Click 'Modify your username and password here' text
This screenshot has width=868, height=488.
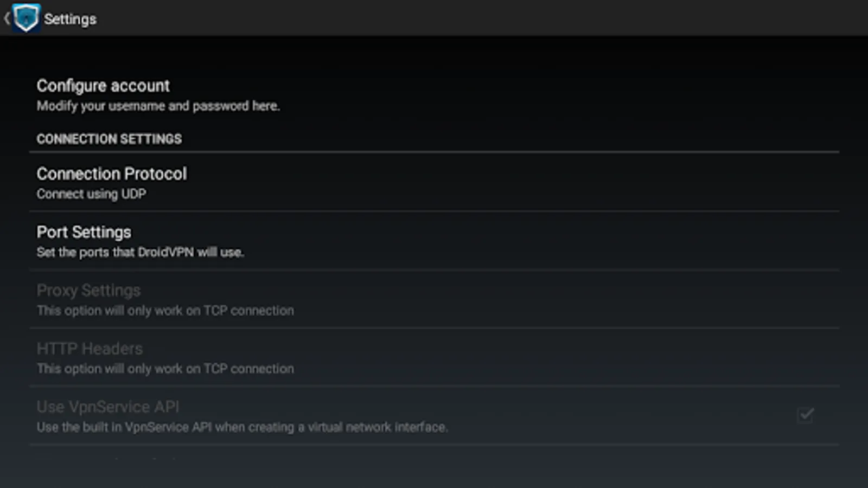coord(158,106)
